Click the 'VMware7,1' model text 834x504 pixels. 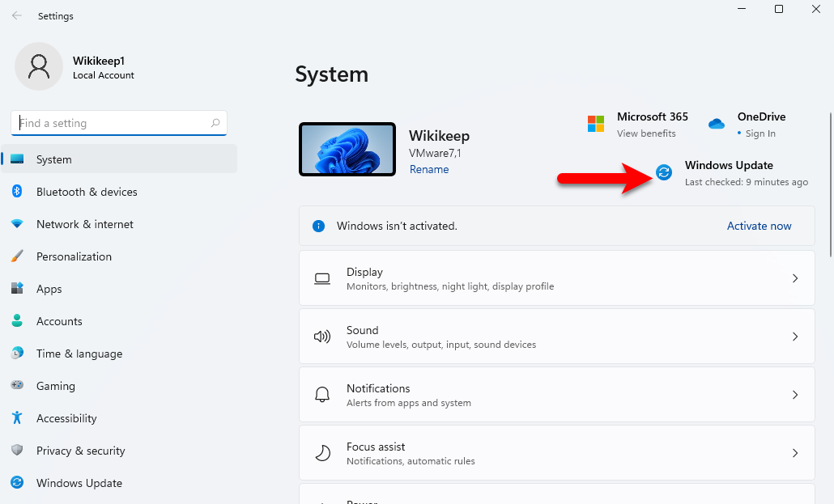(435, 153)
